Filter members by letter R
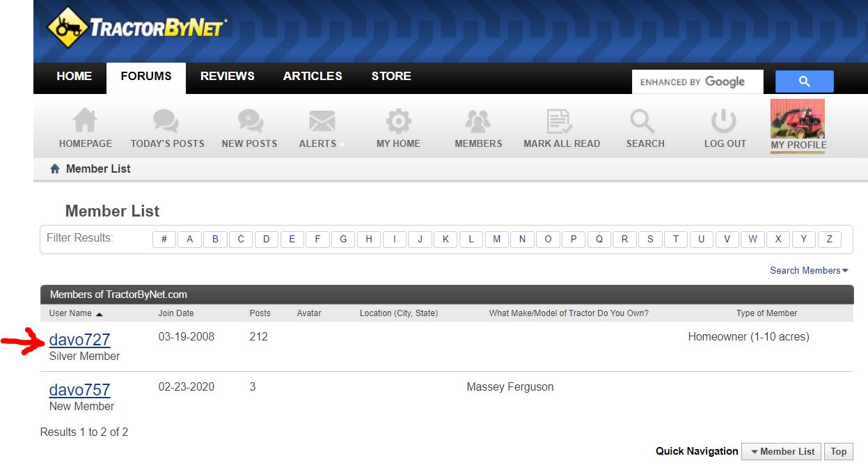The height and width of the screenshot is (470, 868). (x=624, y=240)
